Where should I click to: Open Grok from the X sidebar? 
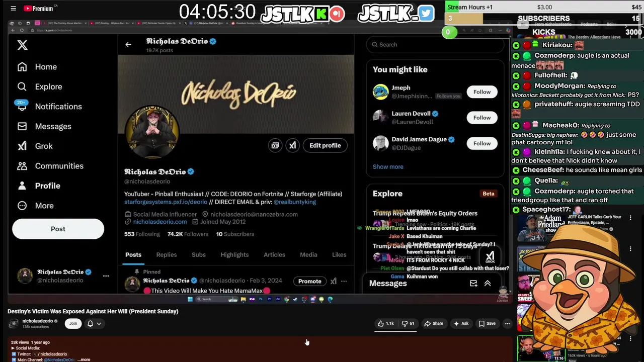35,146
